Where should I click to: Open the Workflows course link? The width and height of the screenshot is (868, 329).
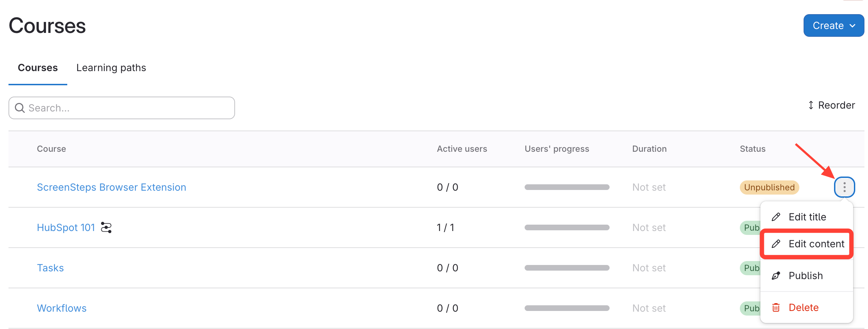pos(62,308)
